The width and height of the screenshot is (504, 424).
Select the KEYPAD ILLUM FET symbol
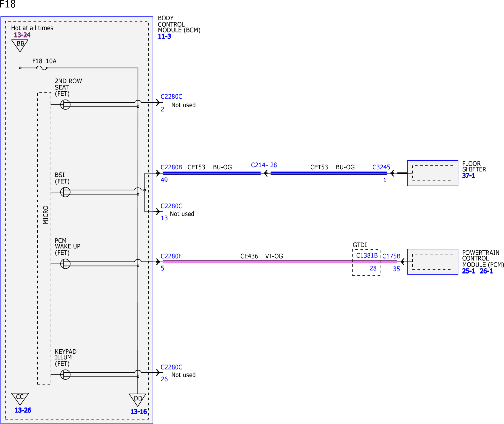tap(65, 374)
